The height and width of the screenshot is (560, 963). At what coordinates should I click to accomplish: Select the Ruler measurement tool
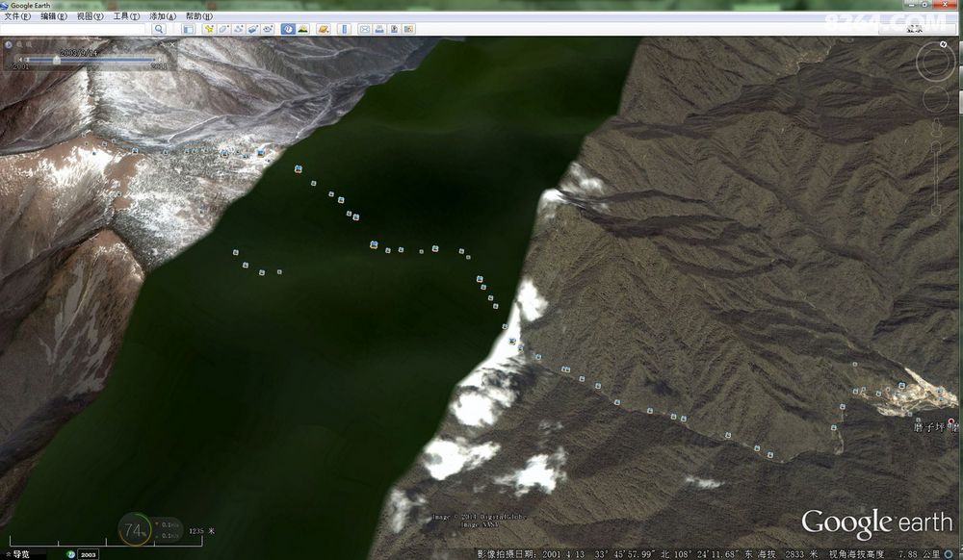pos(344,29)
